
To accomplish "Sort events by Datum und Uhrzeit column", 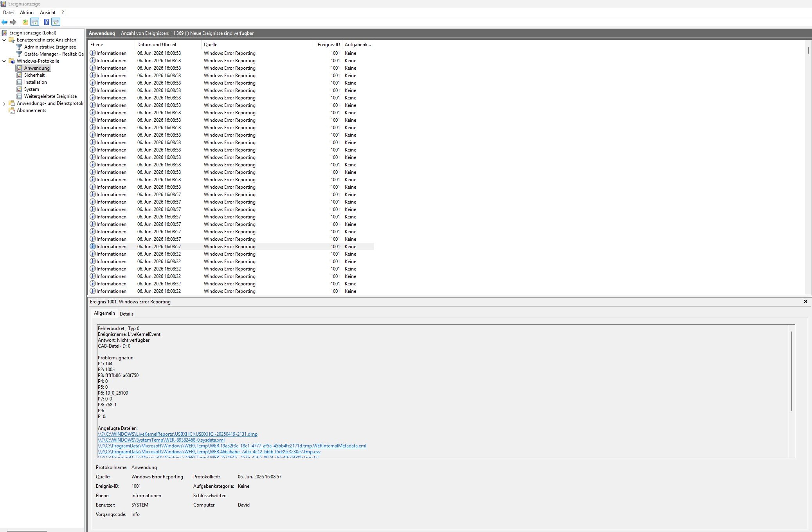I will pyautogui.click(x=168, y=45).
